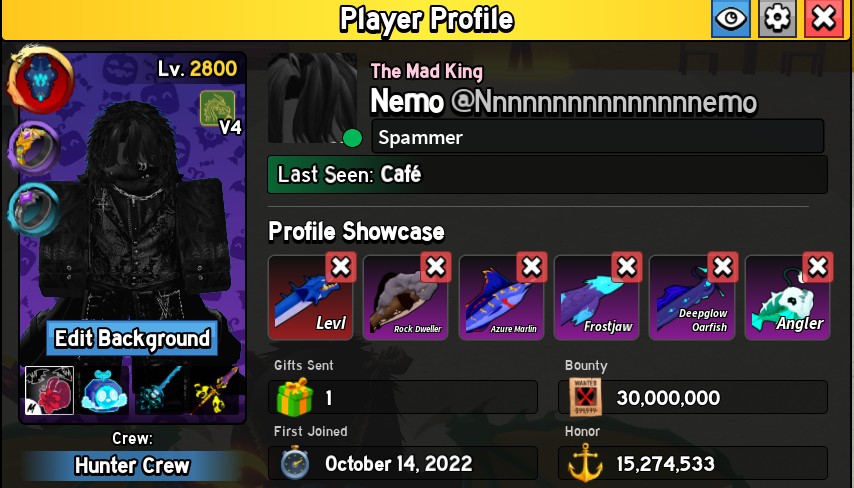Remove Azure Marlin showcase item
This screenshot has width=854, height=488.
[x=532, y=267]
